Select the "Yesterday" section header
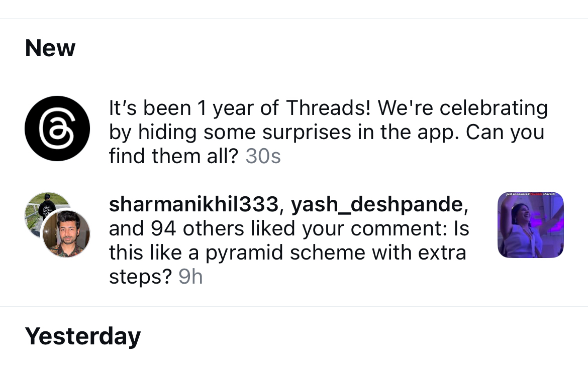Image resolution: width=588 pixels, height=375 pixels. (83, 336)
